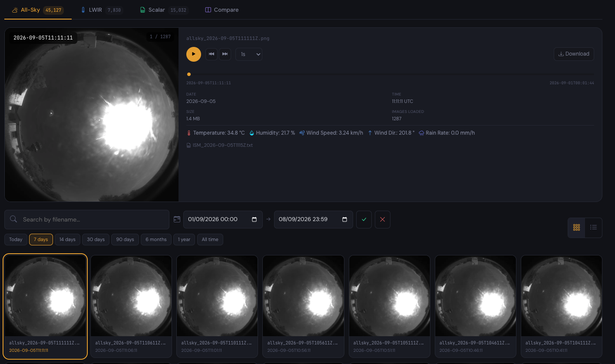The height and width of the screenshot is (364, 615).
Task: Click the 15,032 count badge
Action: (x=178, y=10)
